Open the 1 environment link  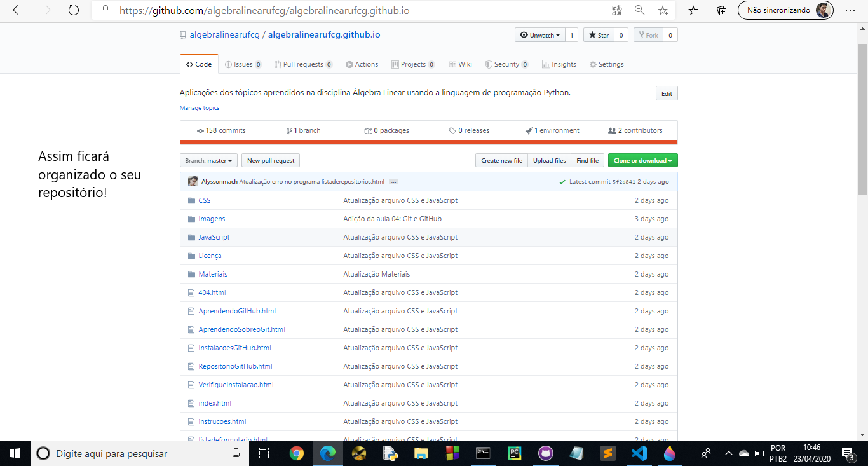[552, 130]
